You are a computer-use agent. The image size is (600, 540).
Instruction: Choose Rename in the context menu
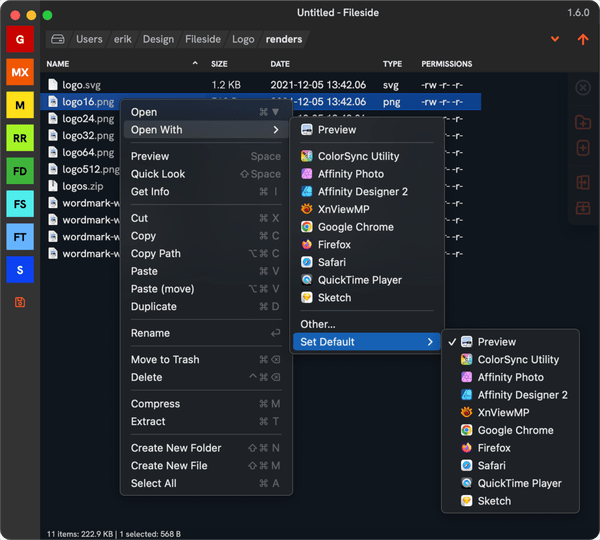206,333
